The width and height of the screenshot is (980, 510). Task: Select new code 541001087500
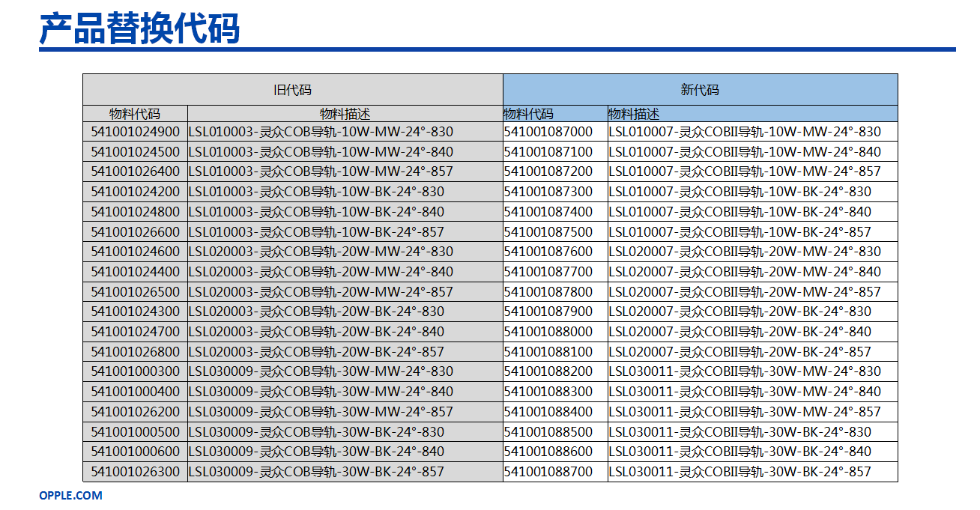[548, 231]
